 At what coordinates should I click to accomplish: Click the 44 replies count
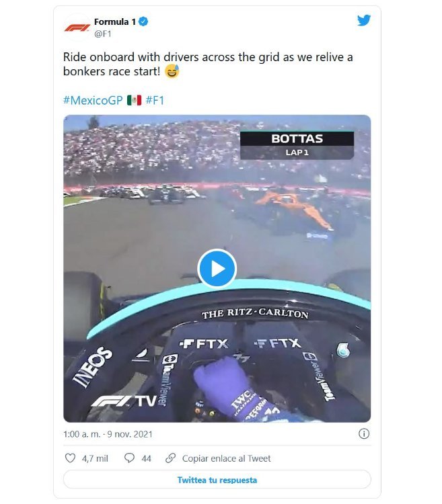[147, 458]
